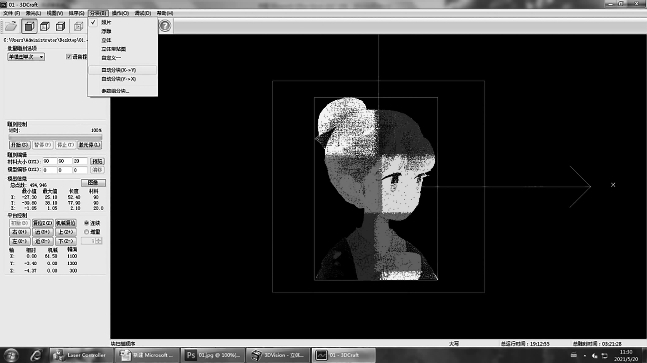Image resolution: width=647 pixels, height=363 pixels.
Task: Select the third cube toolbar icon
Action: tap(61, 26)
